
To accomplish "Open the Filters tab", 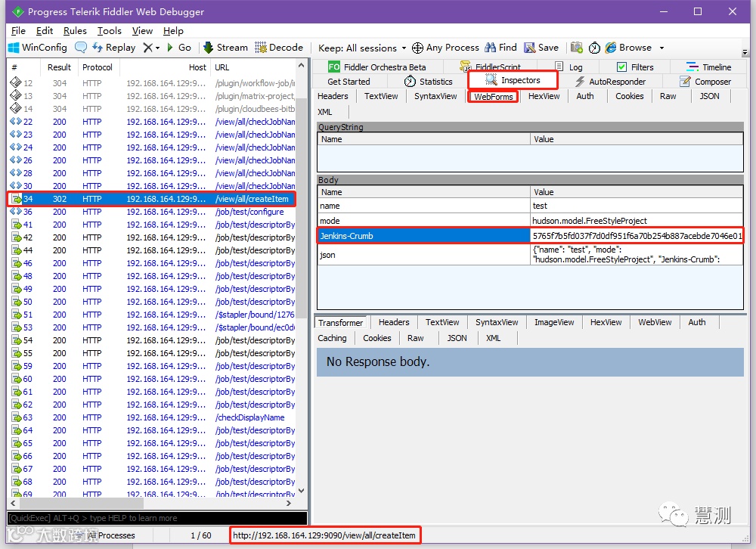I will pyautogui.click(x=635, y=67).
